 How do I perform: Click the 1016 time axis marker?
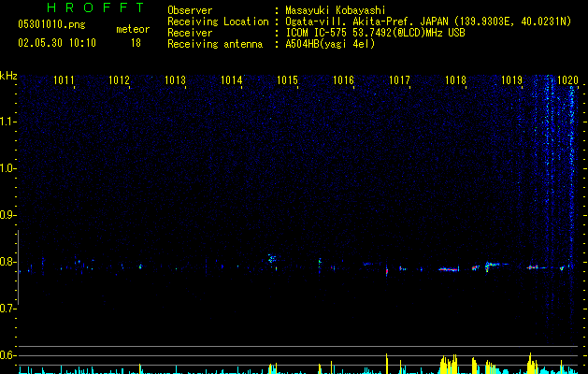[343, 80]
